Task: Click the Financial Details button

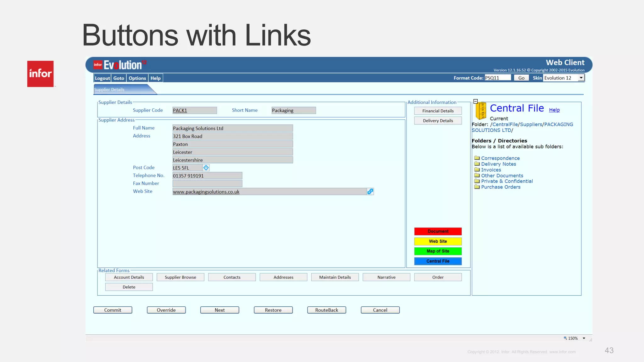Action: 438,111
